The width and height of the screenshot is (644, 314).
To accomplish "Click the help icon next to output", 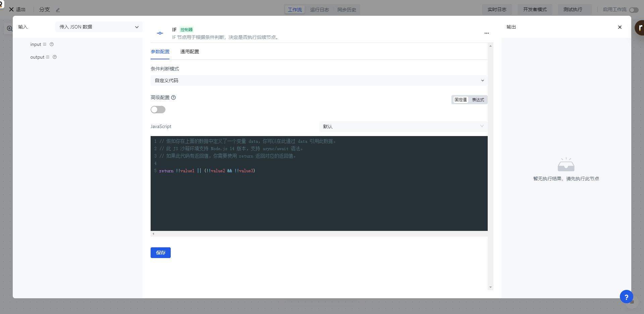I will point(55,57).
